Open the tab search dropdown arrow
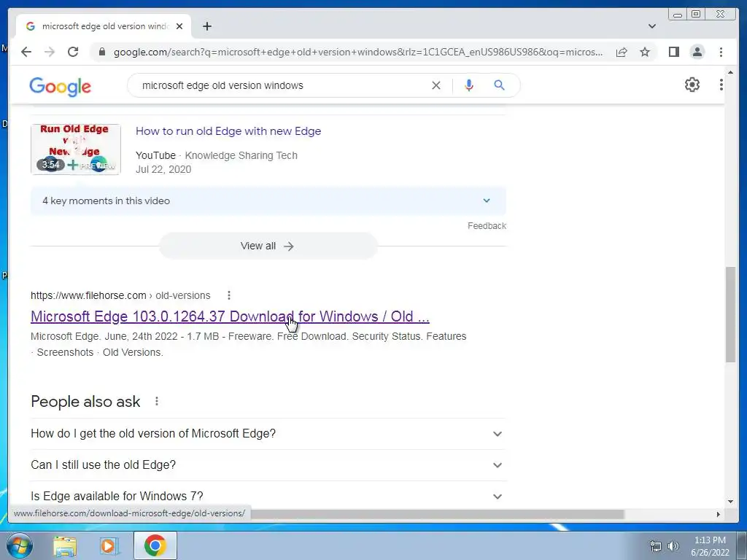 click(651, 26)
